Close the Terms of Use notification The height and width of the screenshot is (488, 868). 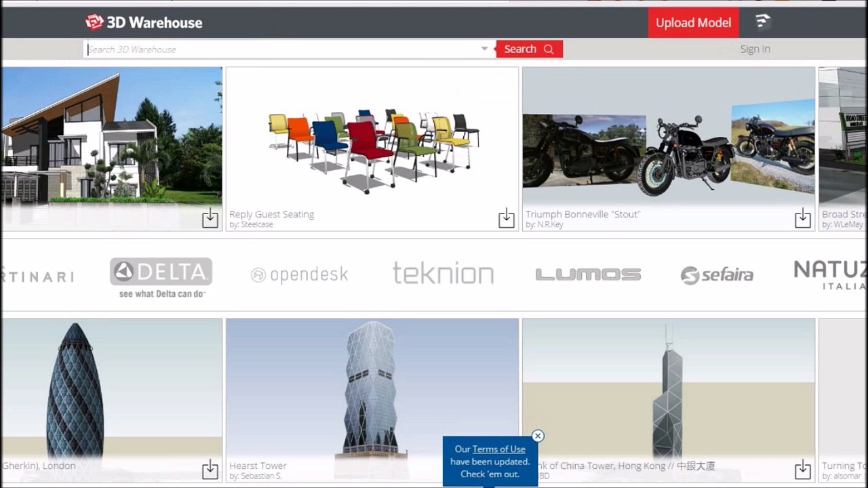(x=538, y=436)
